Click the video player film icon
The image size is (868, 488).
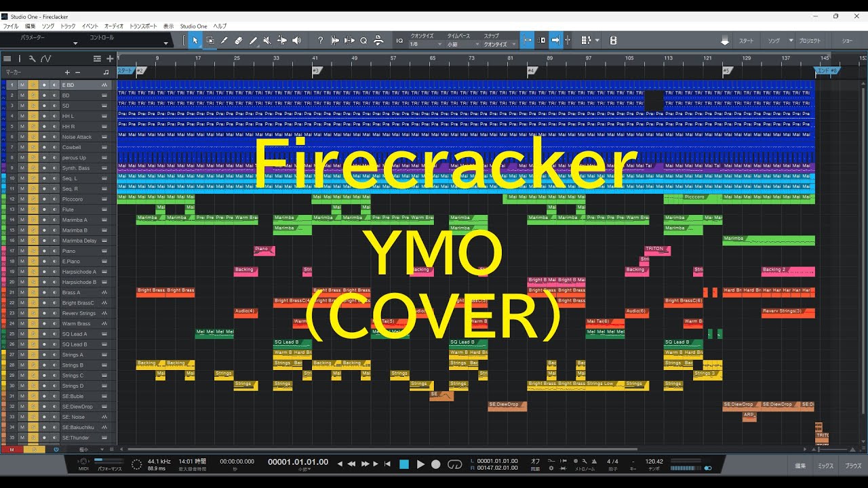614,41
